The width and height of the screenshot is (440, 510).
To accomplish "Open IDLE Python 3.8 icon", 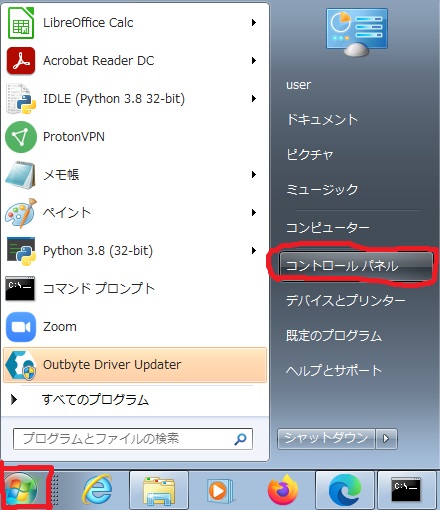I will (x=21, y=99).
